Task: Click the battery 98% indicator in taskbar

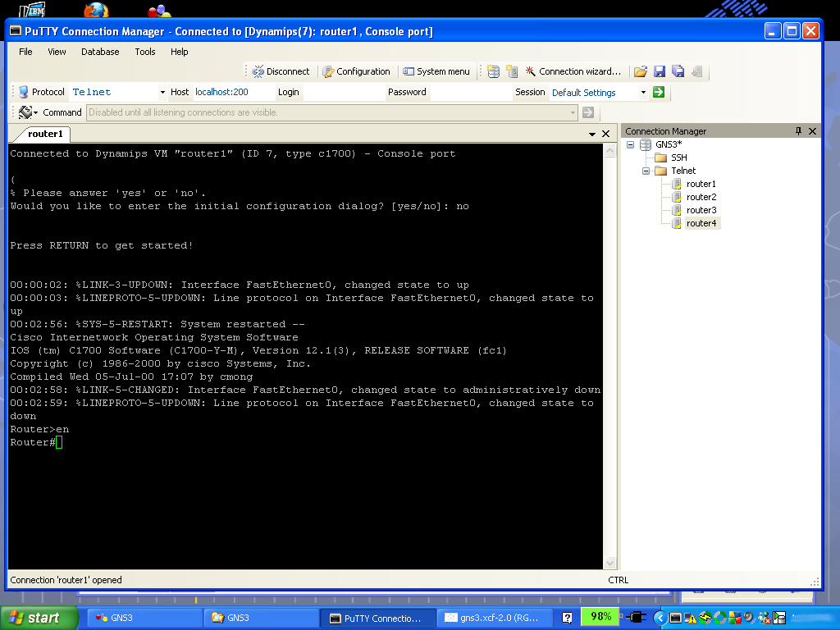Action: click(x=600, y=617)
